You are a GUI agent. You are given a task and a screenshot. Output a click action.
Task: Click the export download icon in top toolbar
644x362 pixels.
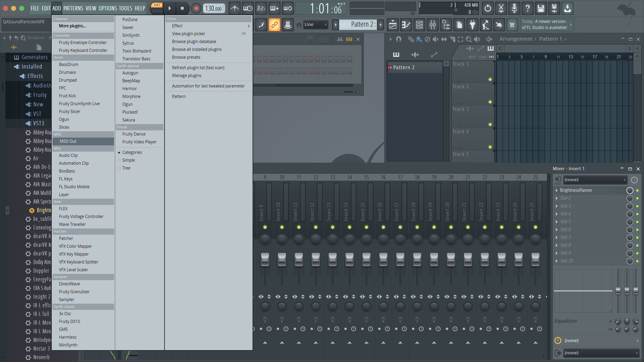pyautogui.click(x=568, y=8)
